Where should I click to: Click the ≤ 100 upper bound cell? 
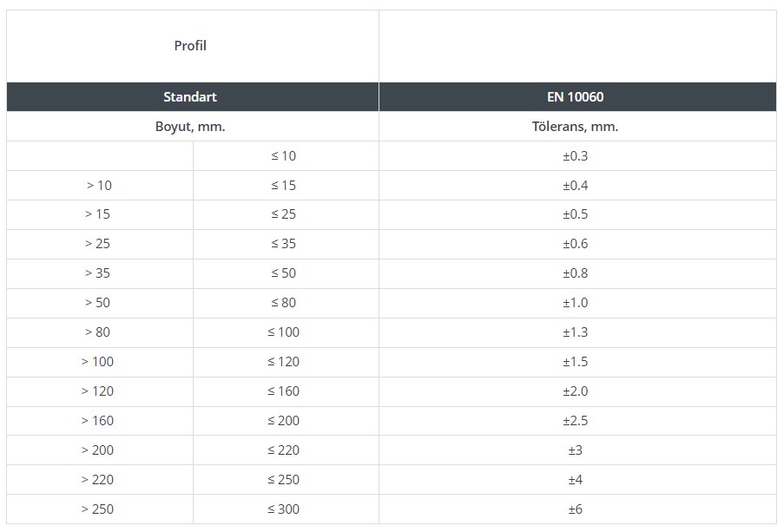click(283, 332)
